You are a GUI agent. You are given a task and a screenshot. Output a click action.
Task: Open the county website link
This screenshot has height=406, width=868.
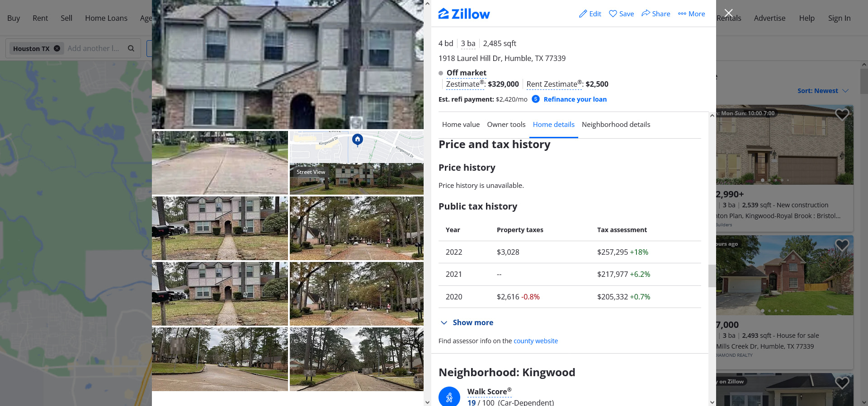click(x=536, y=341)
